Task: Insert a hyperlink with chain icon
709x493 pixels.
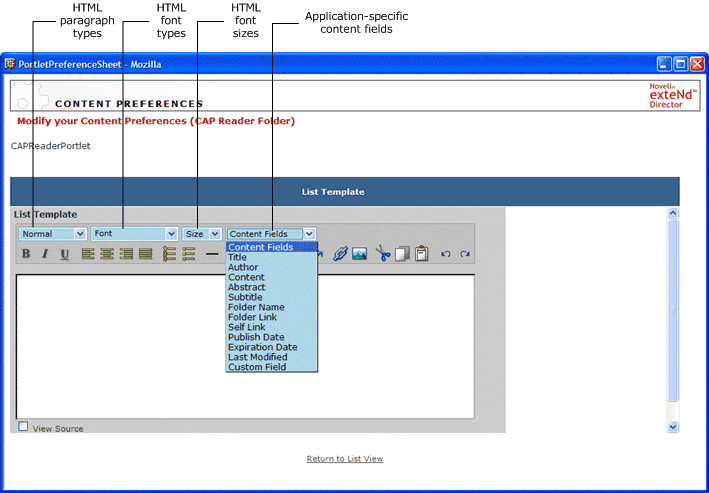Action: point(340,254)
